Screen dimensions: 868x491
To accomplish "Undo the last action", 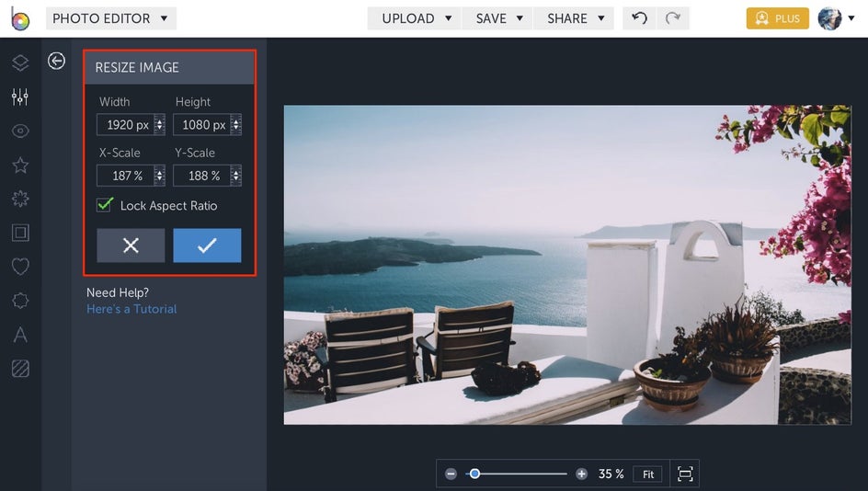I will [639, 18].
